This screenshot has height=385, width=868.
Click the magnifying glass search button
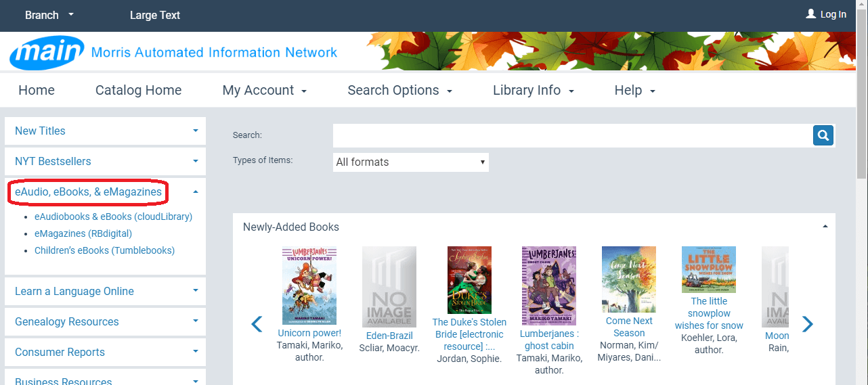click(x=823, y=135)
